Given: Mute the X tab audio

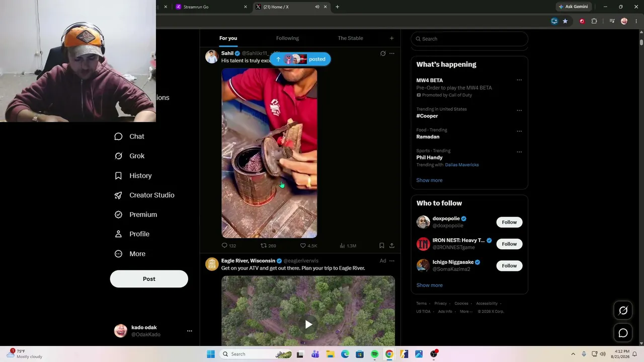Looking at the screenshot, I should pos(317,7).
